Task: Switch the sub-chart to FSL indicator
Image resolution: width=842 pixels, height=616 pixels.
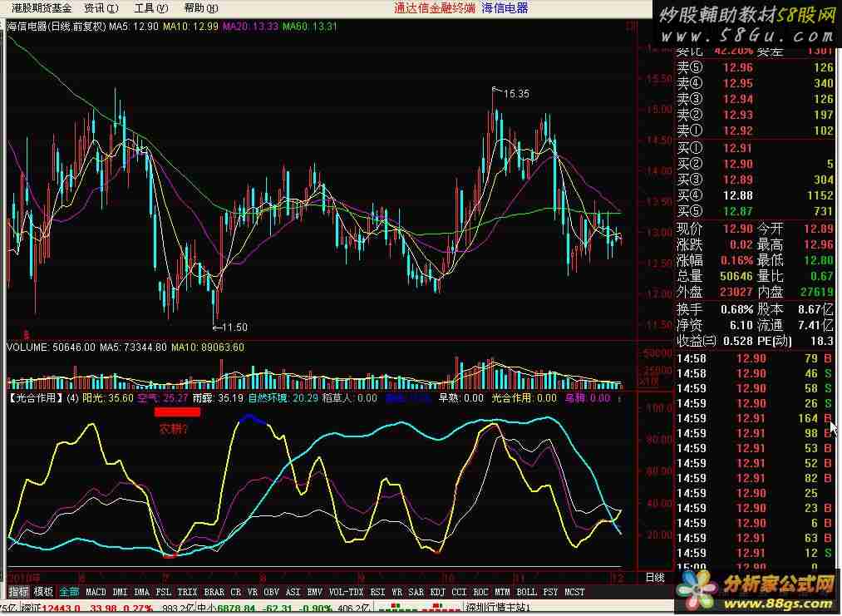Action: (x=163, y=592)
